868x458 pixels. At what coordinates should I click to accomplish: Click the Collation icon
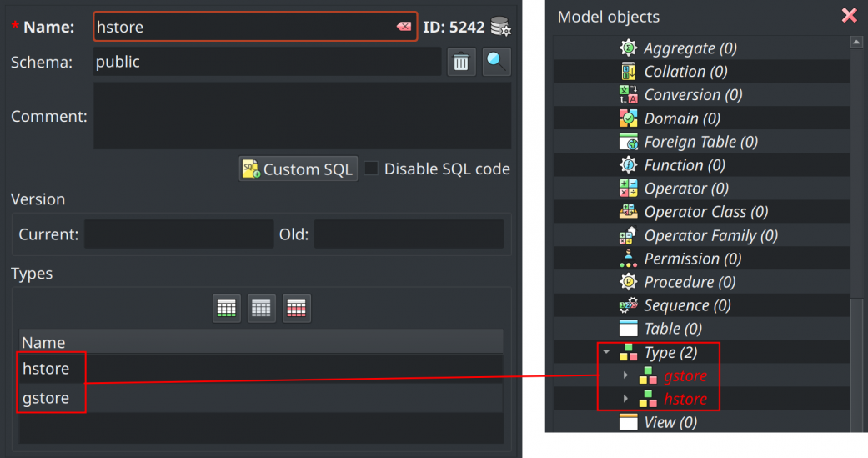pyautogui.click(x=629, y=72)
